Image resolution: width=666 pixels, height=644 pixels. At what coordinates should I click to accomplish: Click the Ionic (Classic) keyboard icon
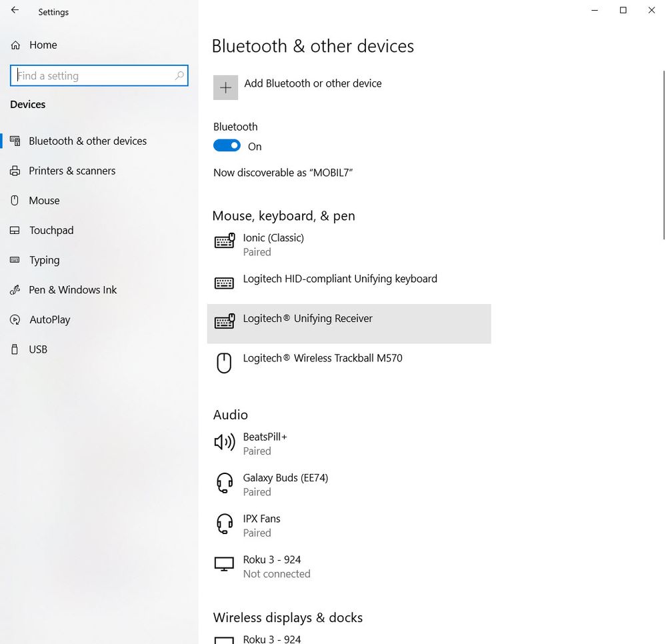[x=224, y=241]
